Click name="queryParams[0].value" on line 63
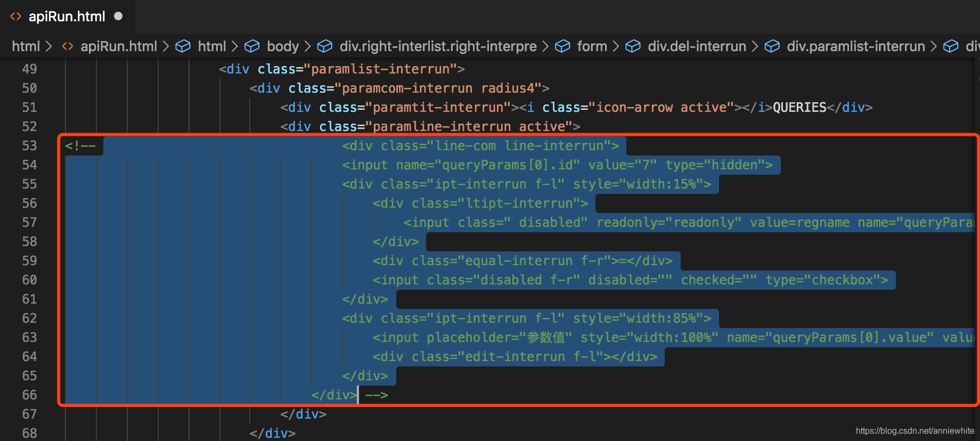 (x=830, y=337)
